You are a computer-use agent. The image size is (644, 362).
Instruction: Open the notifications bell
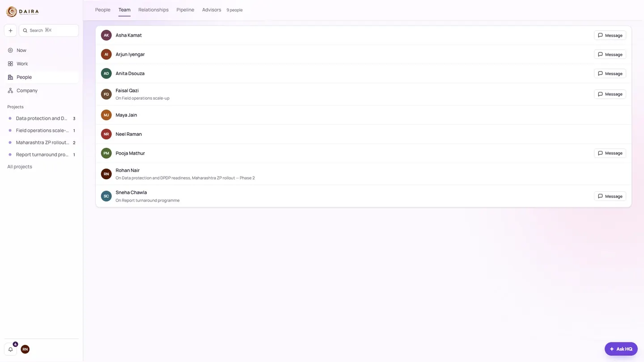click(10, 349)
